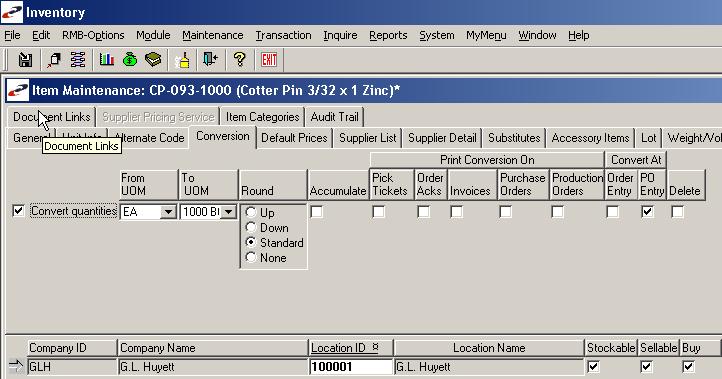Screen dimensions: 722x379
Task: Click the yellow broom clear icon
Action: 182,60
